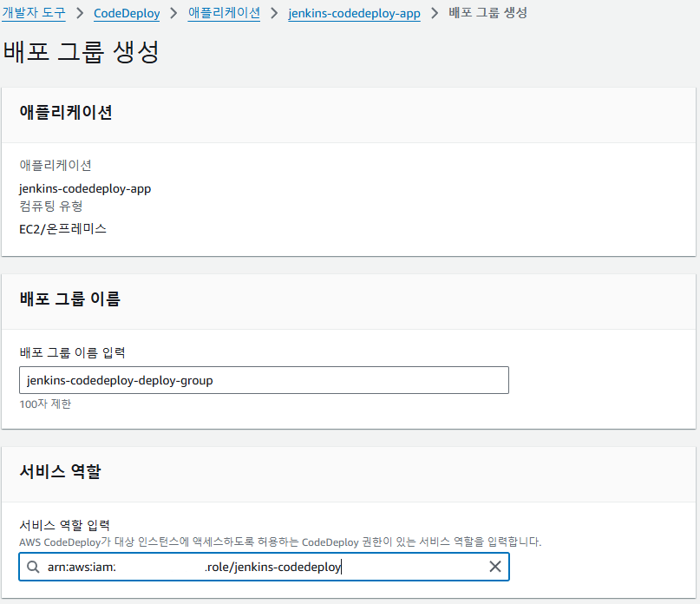Open jenkins-codedeploy-app breadcrumb link
The image size is (700, 604).
pyautogui.click(x=354, y=13)
